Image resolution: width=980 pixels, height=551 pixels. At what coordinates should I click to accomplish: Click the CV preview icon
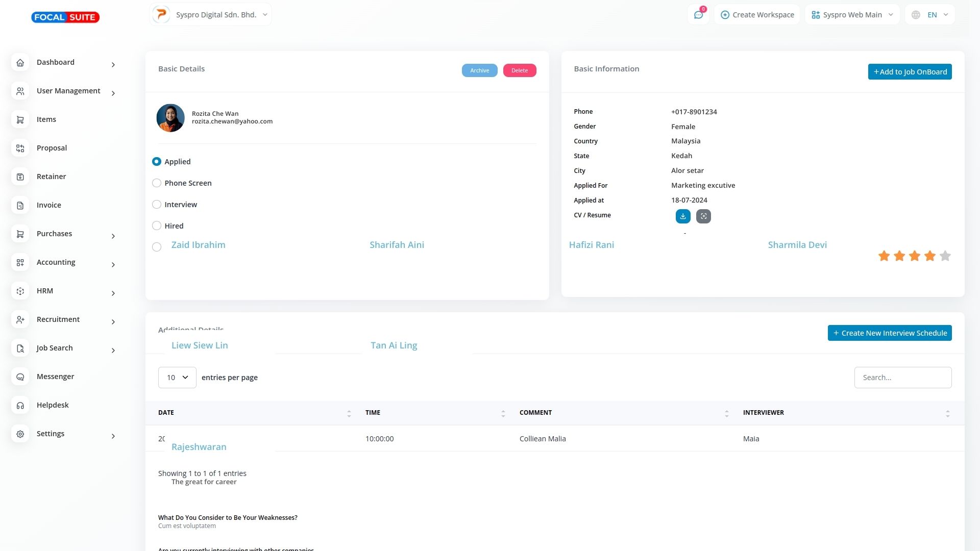[703, 216]
